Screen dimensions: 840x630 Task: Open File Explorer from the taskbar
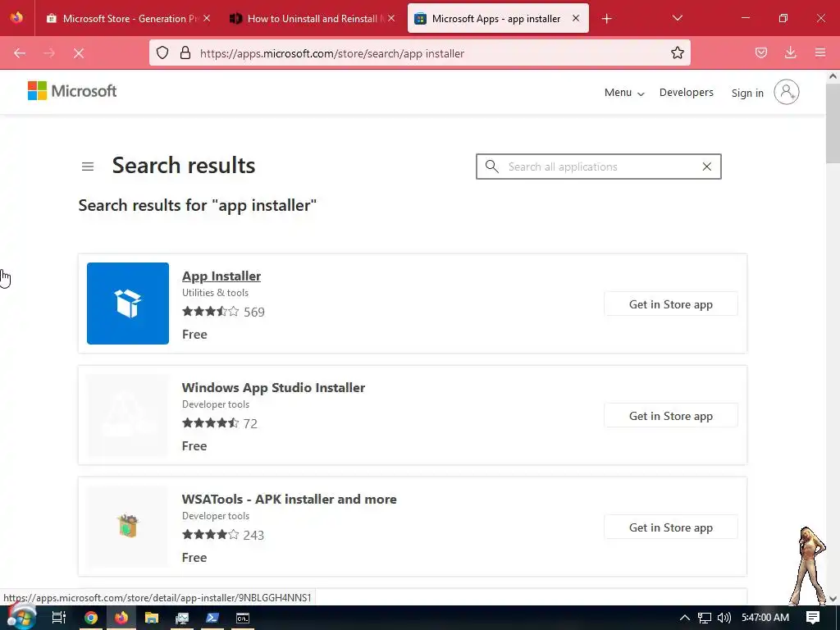click(x=152, y=618)
